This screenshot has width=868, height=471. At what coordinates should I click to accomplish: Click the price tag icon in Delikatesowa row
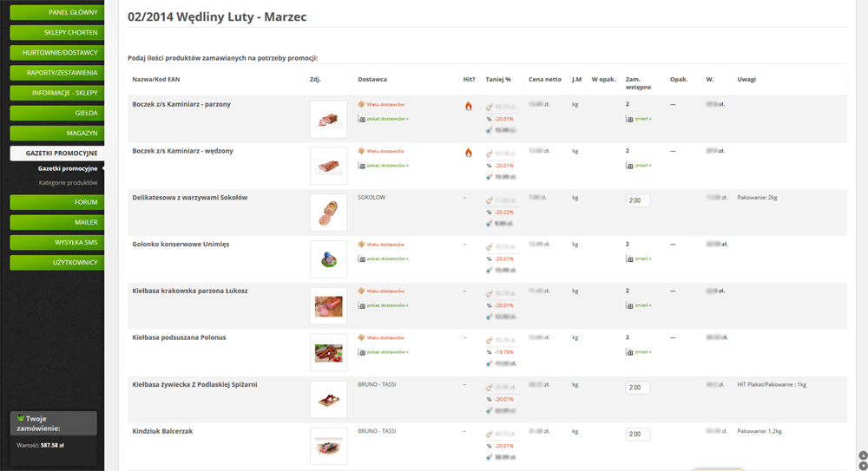click(x=490, y=200)
